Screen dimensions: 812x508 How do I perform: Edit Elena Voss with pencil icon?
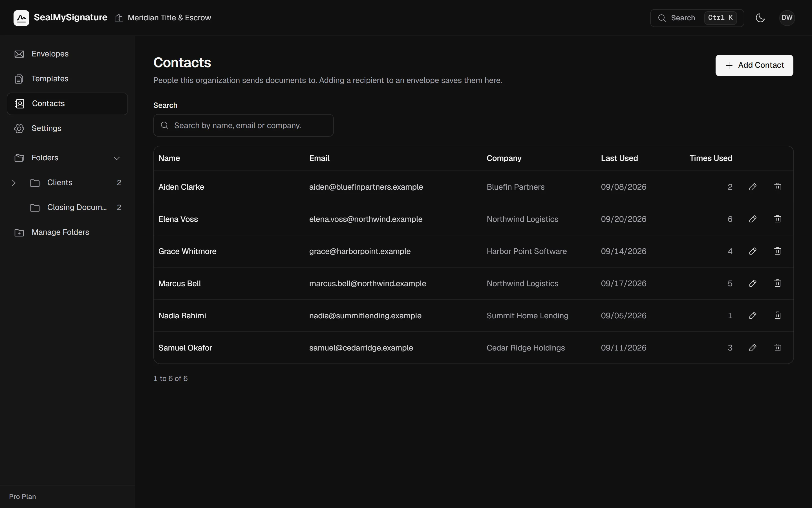(x=753, y=219)
